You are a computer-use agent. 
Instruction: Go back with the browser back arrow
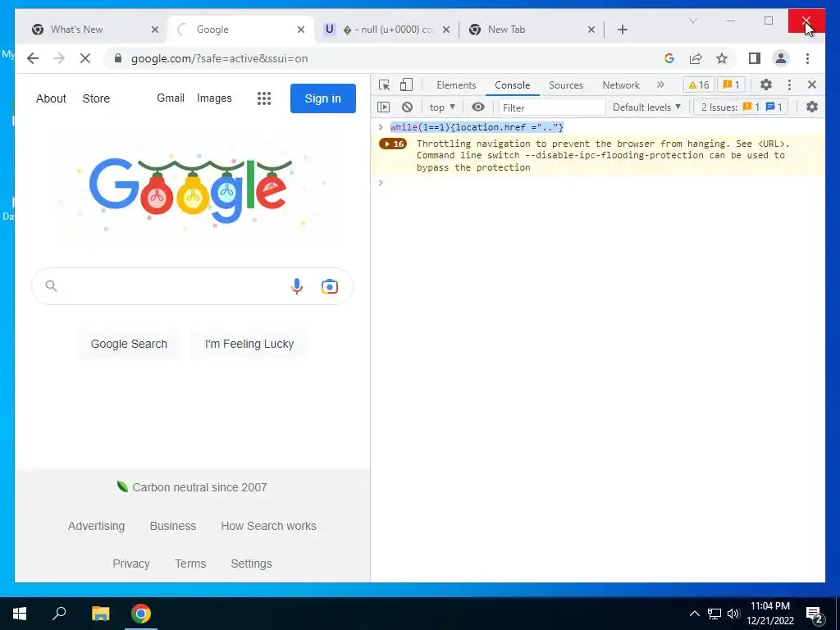pos(33,58)
